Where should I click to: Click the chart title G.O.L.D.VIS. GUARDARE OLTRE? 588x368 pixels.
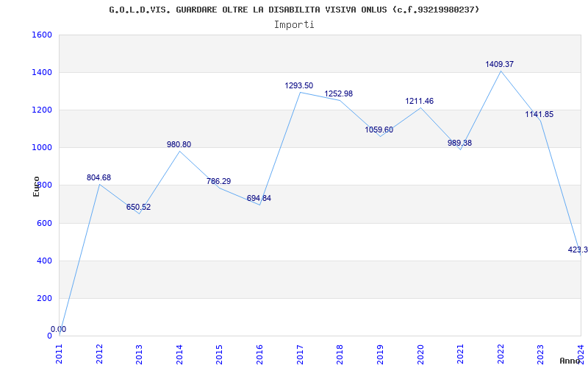pyautogui.click(x=295, y=10)
